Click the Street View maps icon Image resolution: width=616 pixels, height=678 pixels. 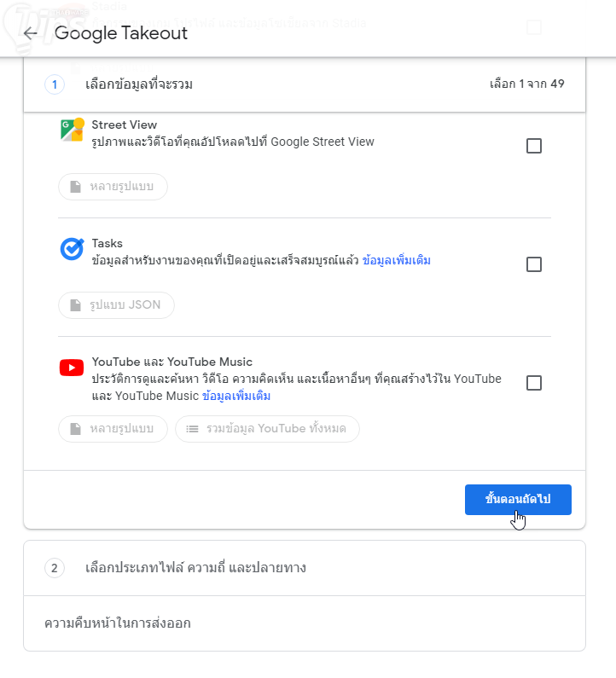pyautogui.click(x=72, y=130)
